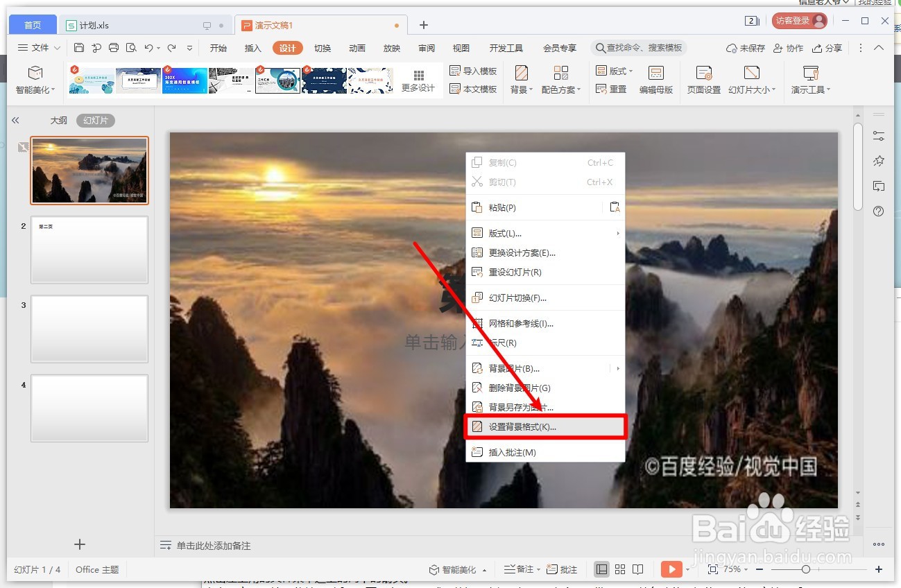901x588 pixels.
Task: Click the Print Preview icon
Action: (x=131, y=48)
